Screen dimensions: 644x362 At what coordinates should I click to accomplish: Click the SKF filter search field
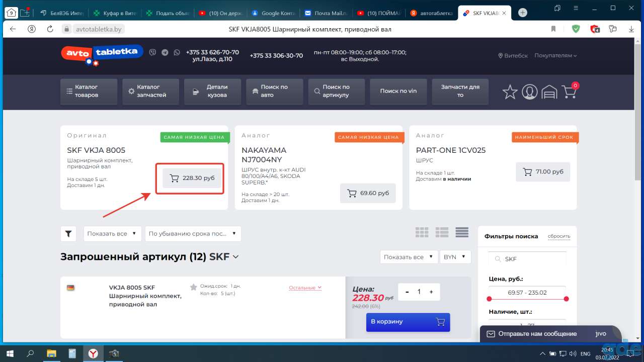[x=527, y=259]
